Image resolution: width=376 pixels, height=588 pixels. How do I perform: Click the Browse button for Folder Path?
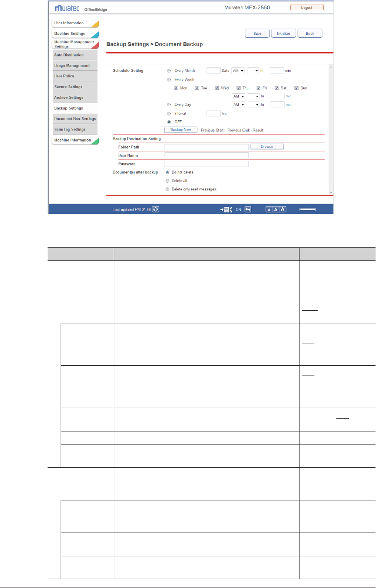point(267,147)
